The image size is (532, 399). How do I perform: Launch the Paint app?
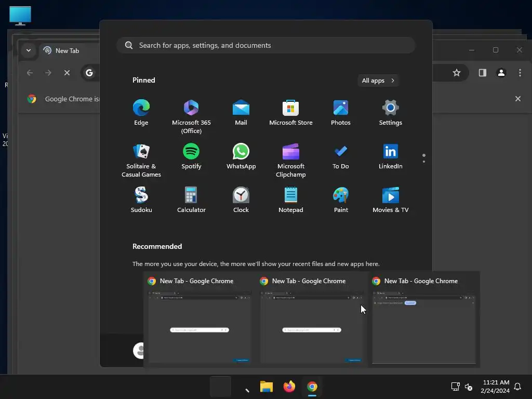(x=341, y=200)
